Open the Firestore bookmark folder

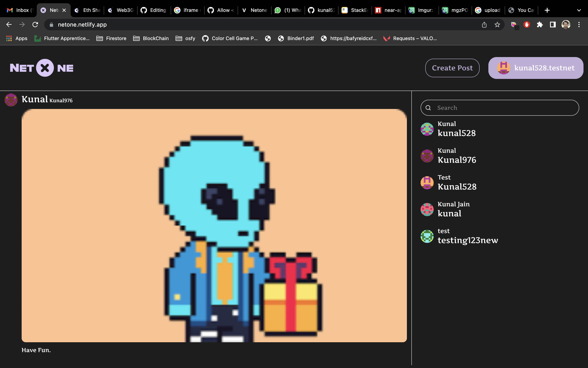pyautogui.click(x=111, y=38)
